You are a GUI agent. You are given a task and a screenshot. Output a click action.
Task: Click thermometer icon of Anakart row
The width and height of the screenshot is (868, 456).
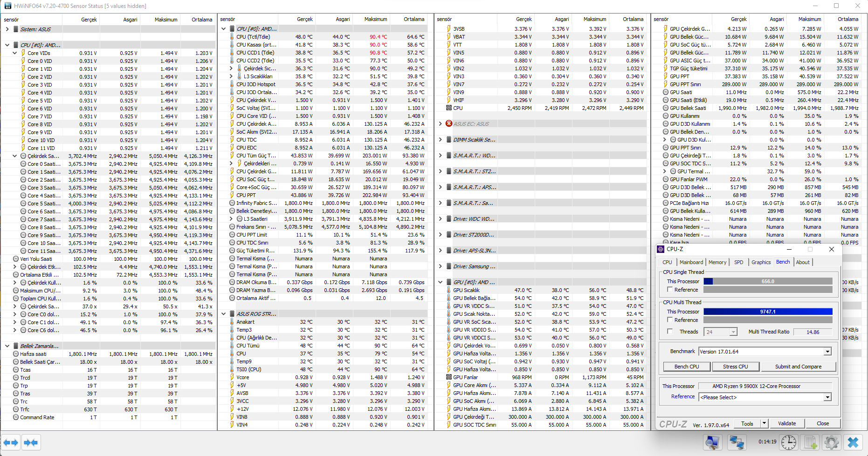pyautogui.click(x=232, y=322)
